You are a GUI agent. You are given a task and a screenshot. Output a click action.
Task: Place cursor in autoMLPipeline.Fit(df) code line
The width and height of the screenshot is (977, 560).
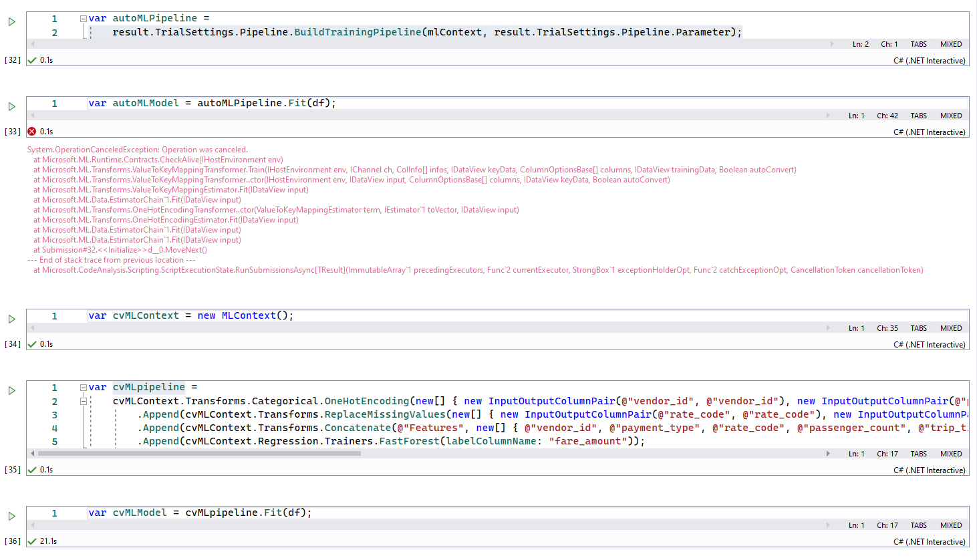point(213,103)
